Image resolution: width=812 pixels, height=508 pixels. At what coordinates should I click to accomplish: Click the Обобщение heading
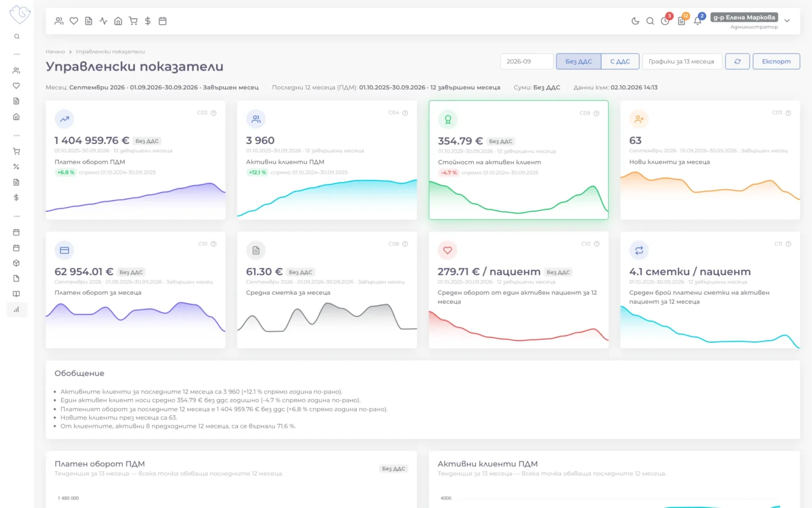click(x=79, y=373)
